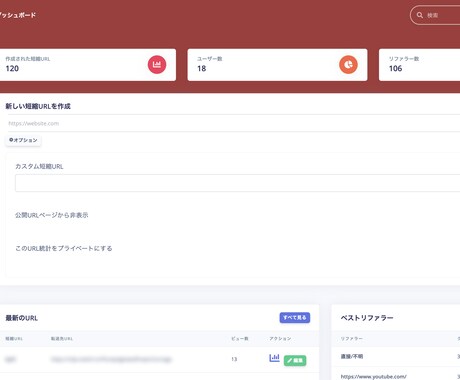
Task: Click the https://www.youtube.com/ referrer
Action: [373, 377]
